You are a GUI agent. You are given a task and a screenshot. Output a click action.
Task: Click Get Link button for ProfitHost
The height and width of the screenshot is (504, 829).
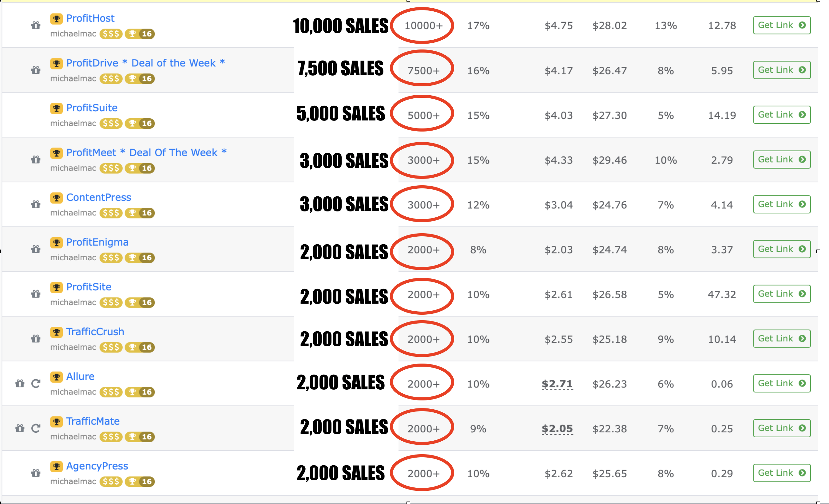[x=782, y=25]
